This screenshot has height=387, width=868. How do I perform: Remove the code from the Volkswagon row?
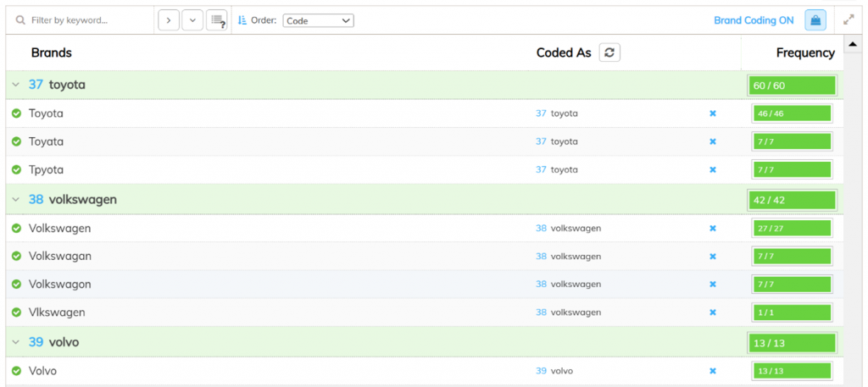click(713, 285)
